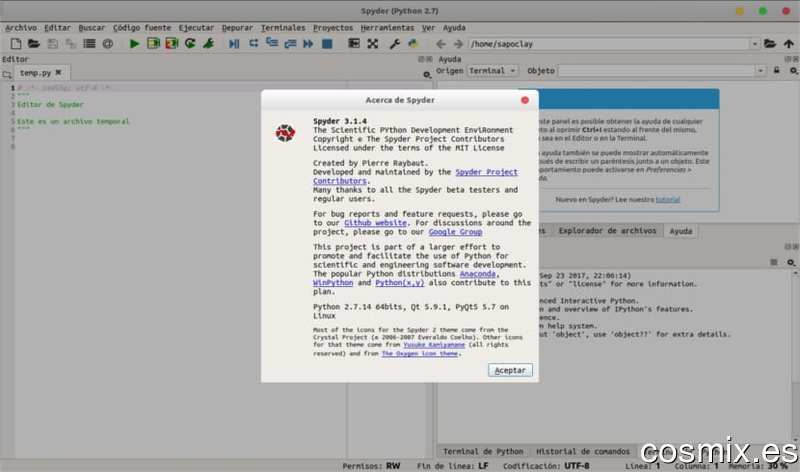The image size is (800, 472).
Task: Open file using the folder toolbar icon
Action: coord(34,44)
